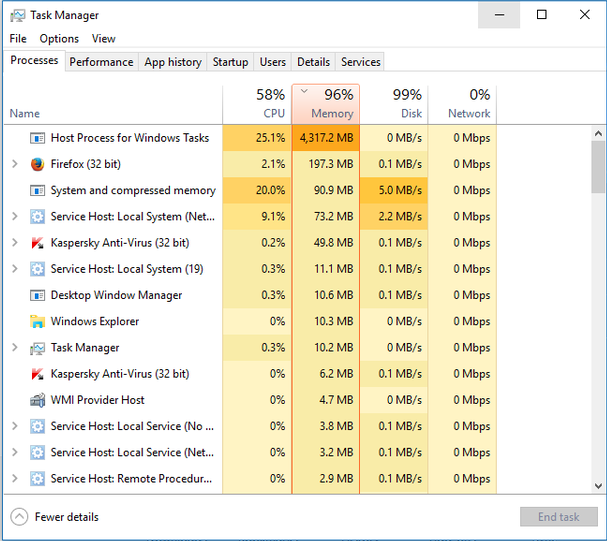Image resolution: width=607 pixels, height=541 pixels.
Task: Click the Kaspersky Anti-Virus 49.8 MB icon
Action: tap(38, 243)
